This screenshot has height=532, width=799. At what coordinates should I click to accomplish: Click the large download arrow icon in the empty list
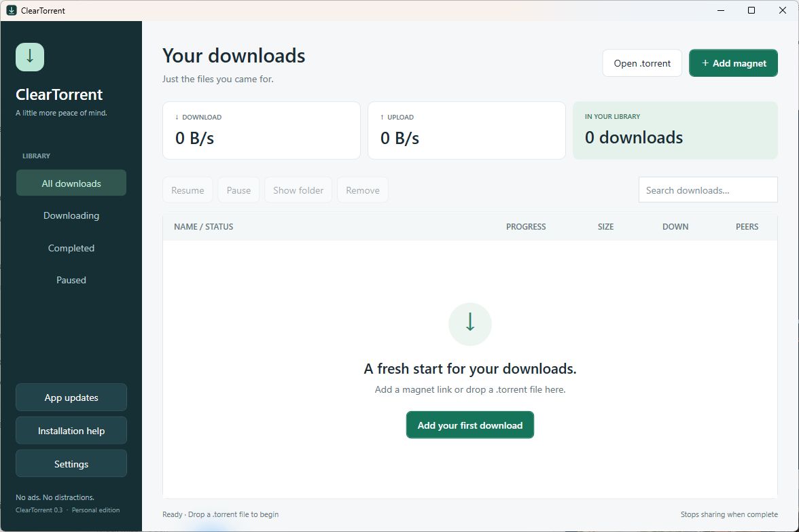470,324
